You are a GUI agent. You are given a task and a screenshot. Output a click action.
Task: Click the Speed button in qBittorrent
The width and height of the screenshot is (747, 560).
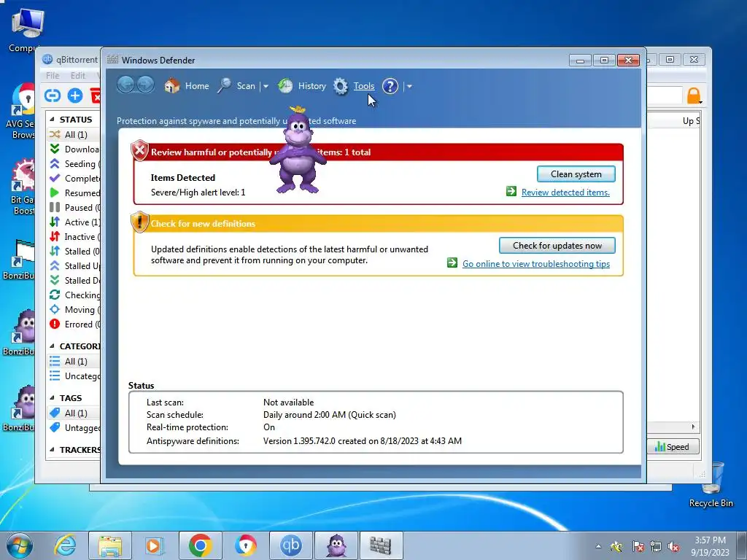pos(672,447)
